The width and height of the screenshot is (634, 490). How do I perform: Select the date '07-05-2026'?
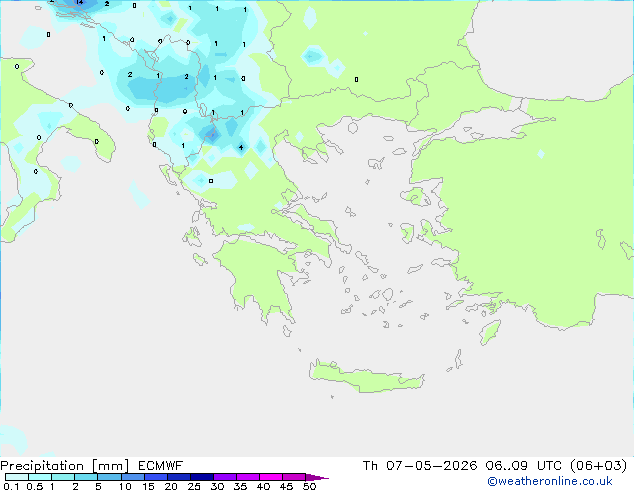click(431, 466)
